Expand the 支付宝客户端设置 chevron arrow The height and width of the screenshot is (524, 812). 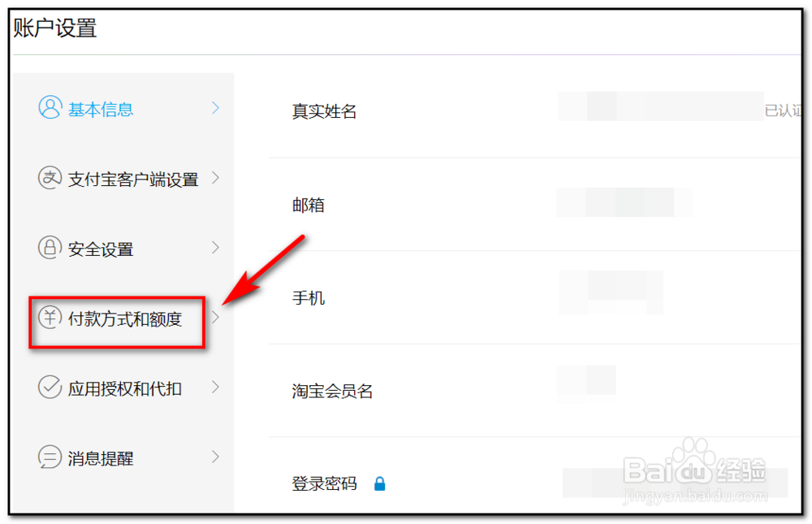point(215,178)
